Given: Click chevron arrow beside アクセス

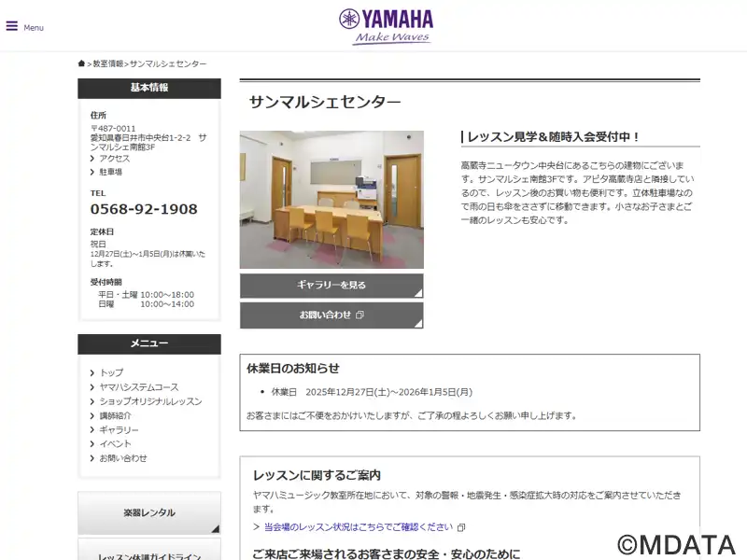Looking at the screenshot, I should point(92,159).
